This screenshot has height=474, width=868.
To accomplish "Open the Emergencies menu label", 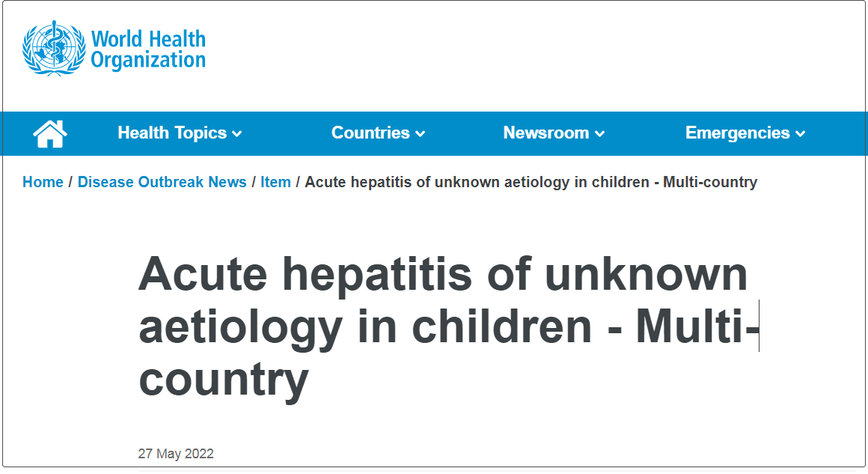I will [737, 133].
